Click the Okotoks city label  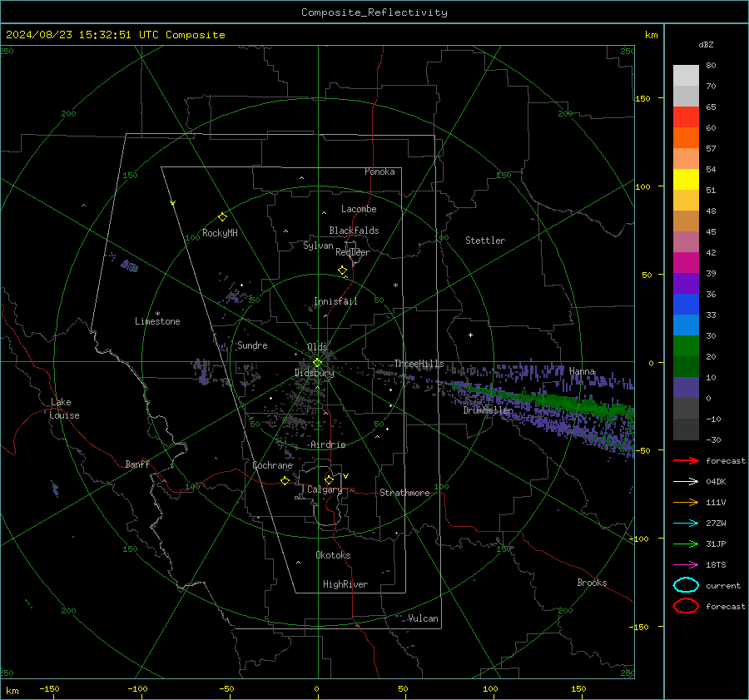(333, 555)
